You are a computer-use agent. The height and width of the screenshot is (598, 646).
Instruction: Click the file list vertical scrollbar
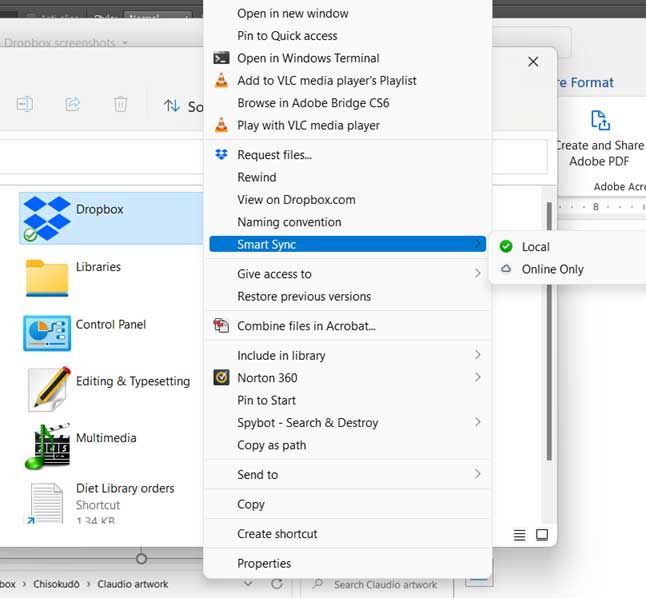pyautogui.click(x=549, y=330)
